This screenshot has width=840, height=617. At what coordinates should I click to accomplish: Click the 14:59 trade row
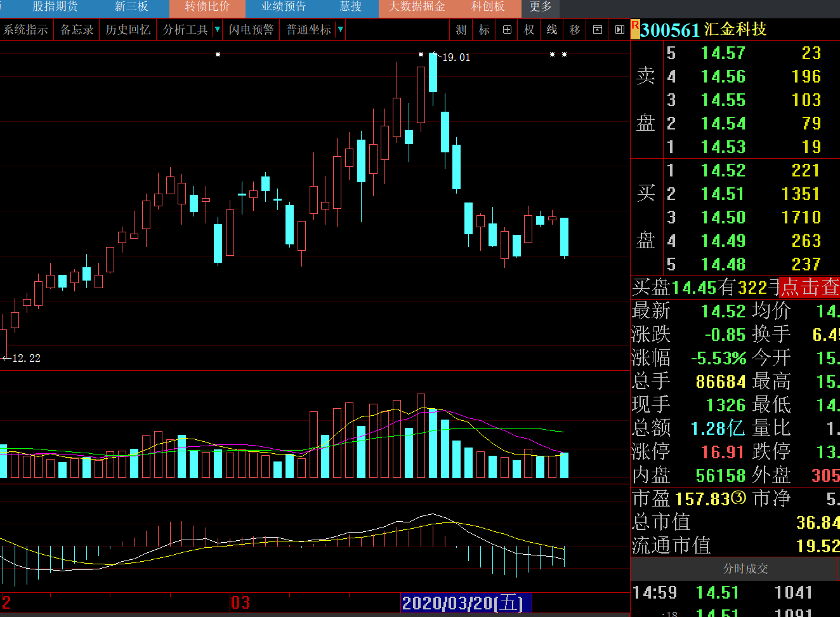(735, 592)
